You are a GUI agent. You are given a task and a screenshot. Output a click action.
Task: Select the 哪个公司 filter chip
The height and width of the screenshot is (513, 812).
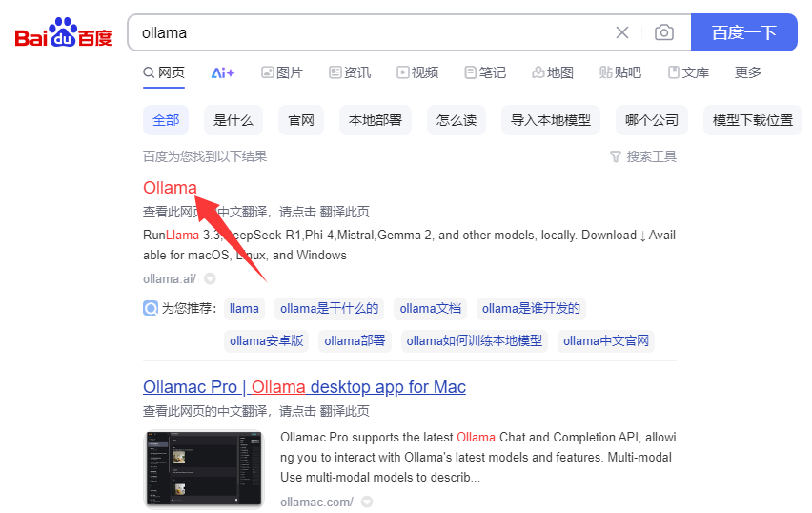coord(652,120)
